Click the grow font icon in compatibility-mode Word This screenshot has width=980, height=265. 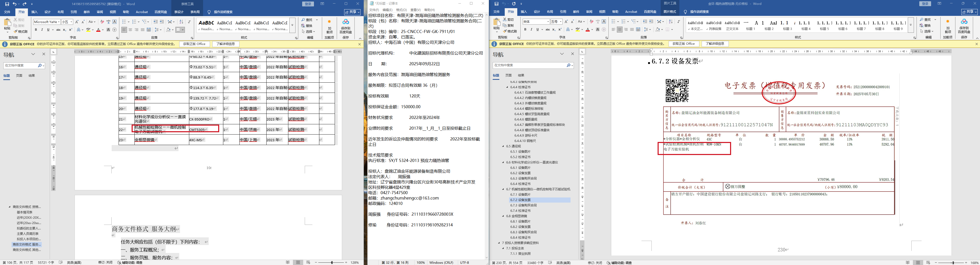point(77,22)
